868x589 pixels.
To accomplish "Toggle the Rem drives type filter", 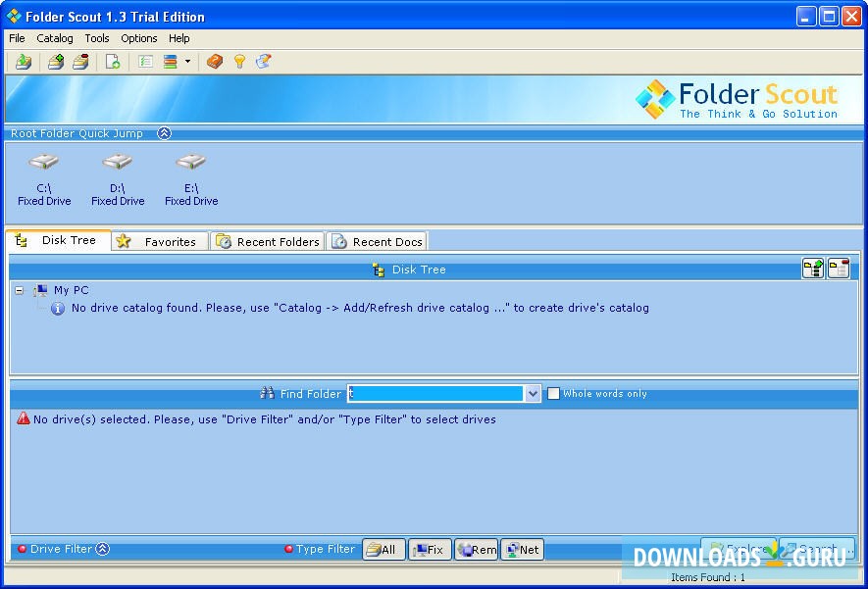I will pos(476,550).
